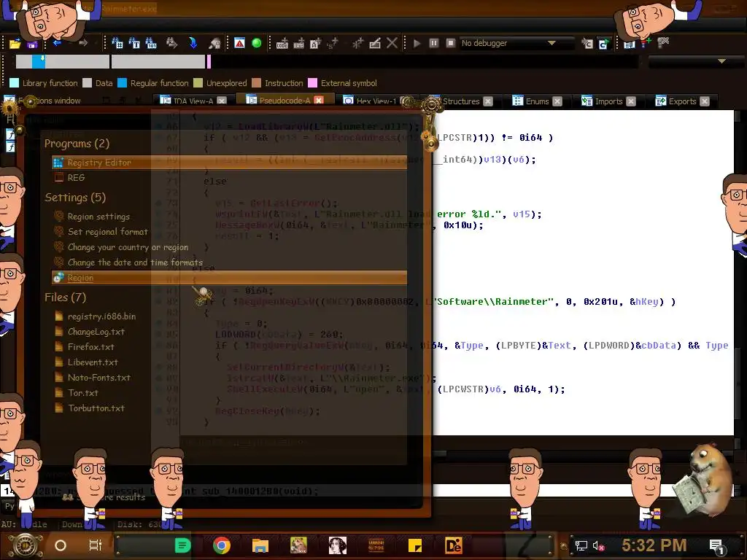Switch to the Pseudocode-A tab

(x=285, y=101)
